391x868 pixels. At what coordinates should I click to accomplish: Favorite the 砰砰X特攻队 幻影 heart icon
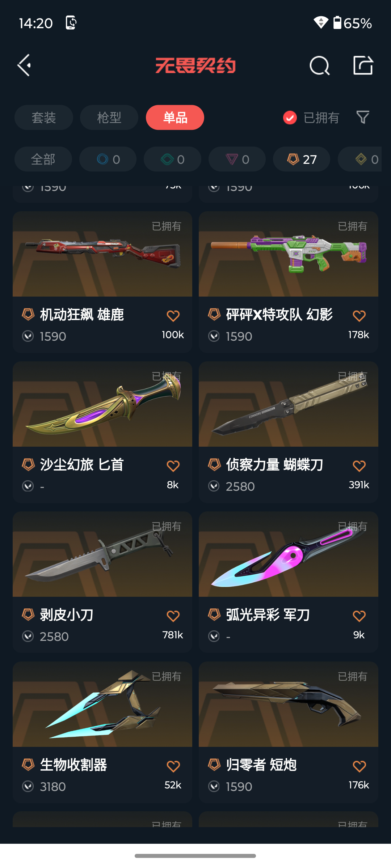[359, 316]
